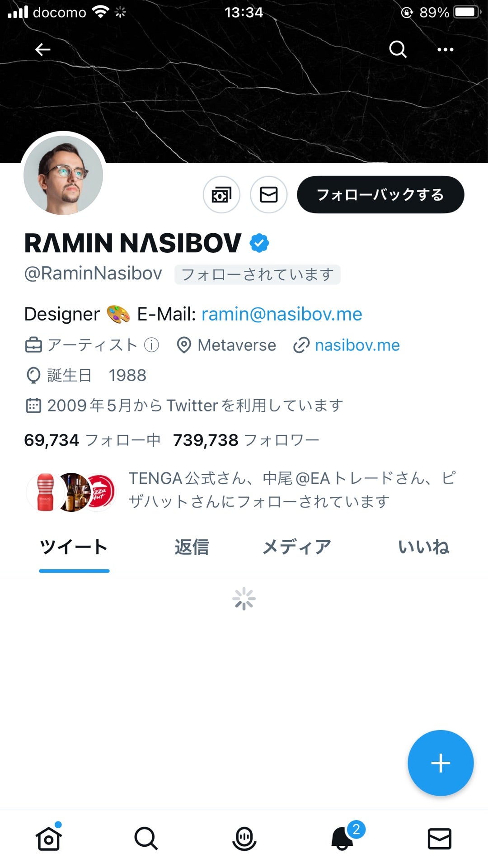488x868 pixels.
Task: Open the profile search magnifier icon
Action: click(x=398, y=49)
